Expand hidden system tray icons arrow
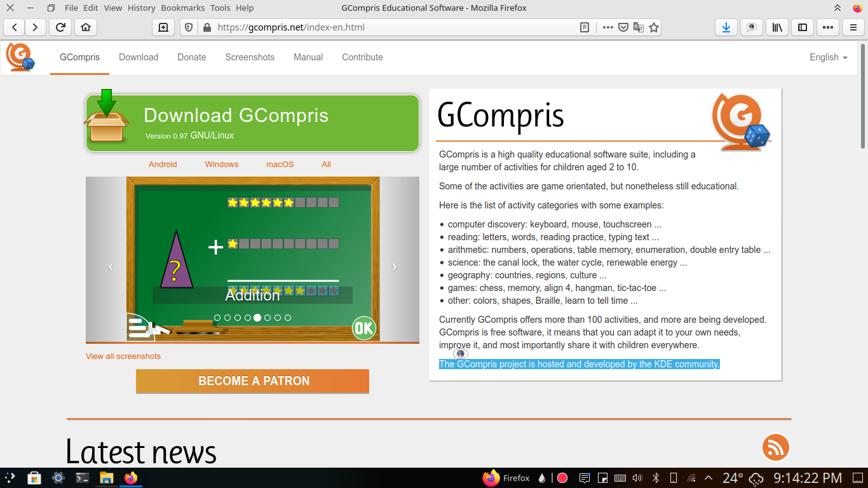868x488 pixels. (x=709, y=478)
